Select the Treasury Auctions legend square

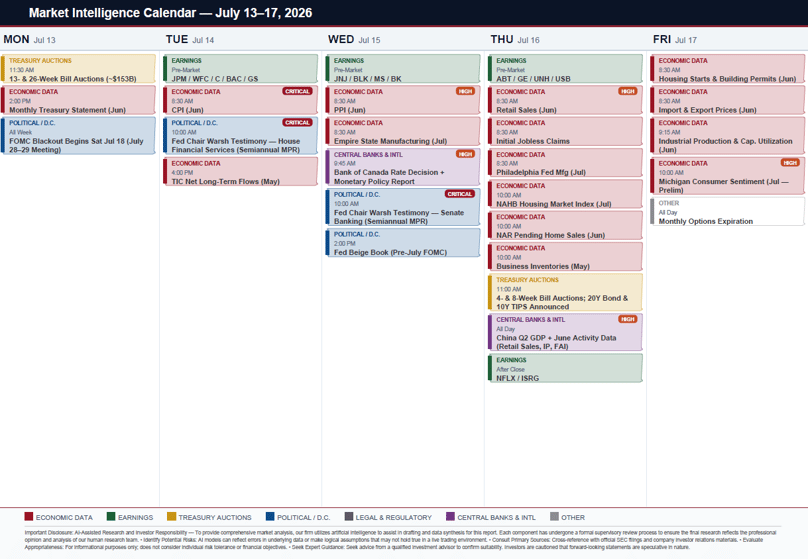(172, 516)
